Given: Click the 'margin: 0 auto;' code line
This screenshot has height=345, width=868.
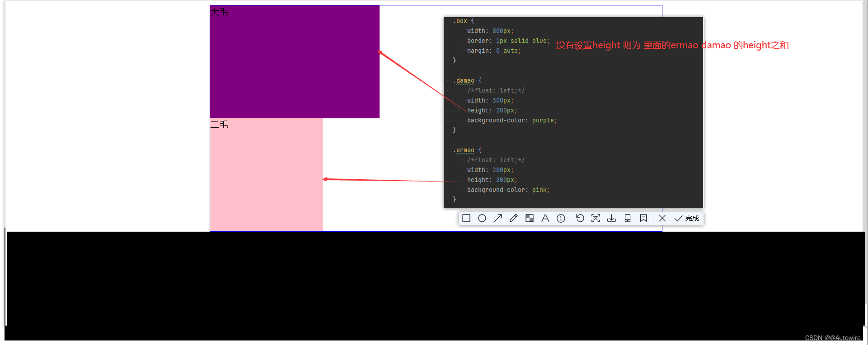Looking at the screenshot, I should (494, 51).
